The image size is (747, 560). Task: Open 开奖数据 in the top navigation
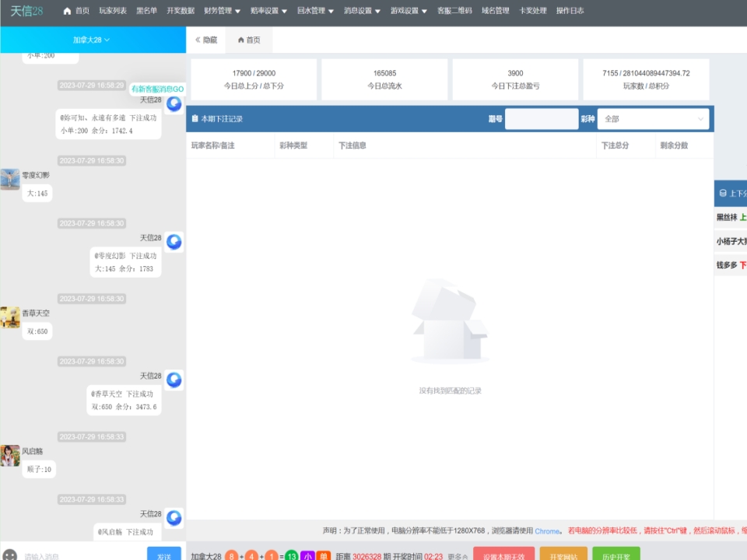pos(181,11)
